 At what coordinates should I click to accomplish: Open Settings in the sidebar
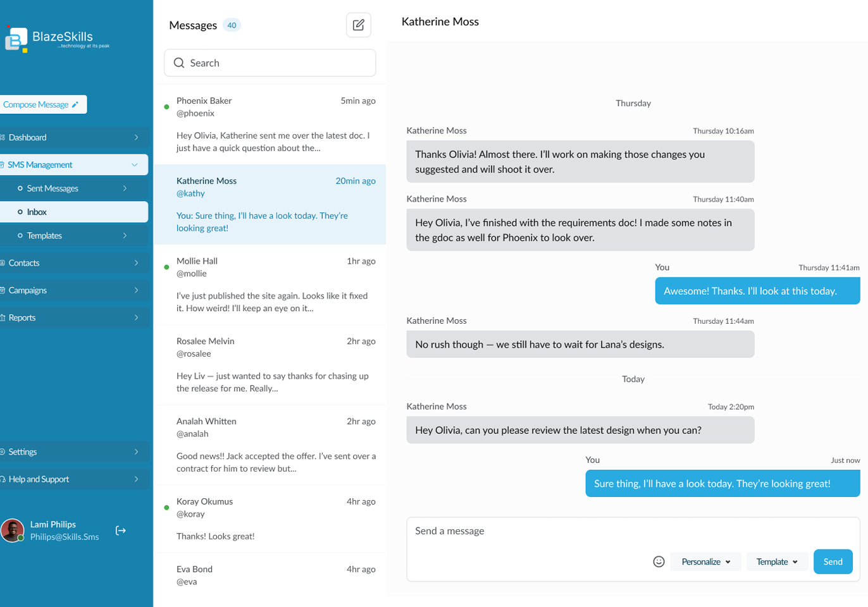74,451
